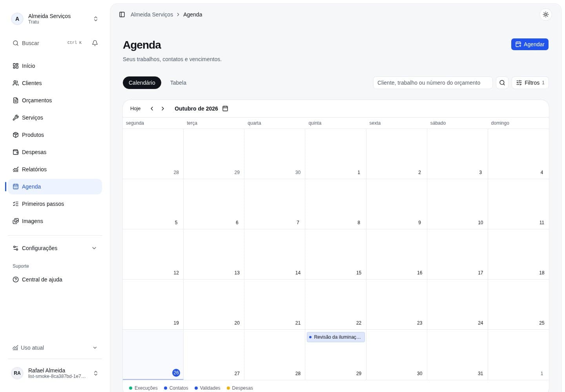The width and height of the screenshot is (565, 392).
Task: Toggle the sidebar panel icon
Action: [122, 15]
